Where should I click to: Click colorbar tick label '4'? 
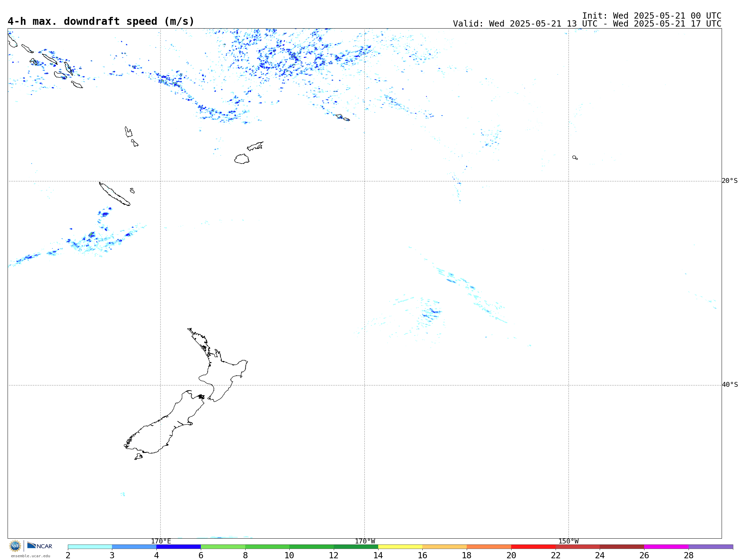[x=156, y=555]
